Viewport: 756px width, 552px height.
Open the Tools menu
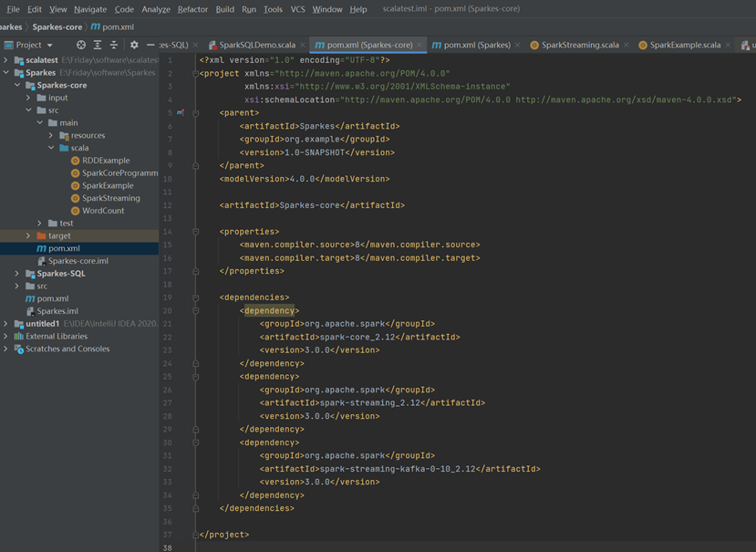pyautogui.click(x=273, y=9)
